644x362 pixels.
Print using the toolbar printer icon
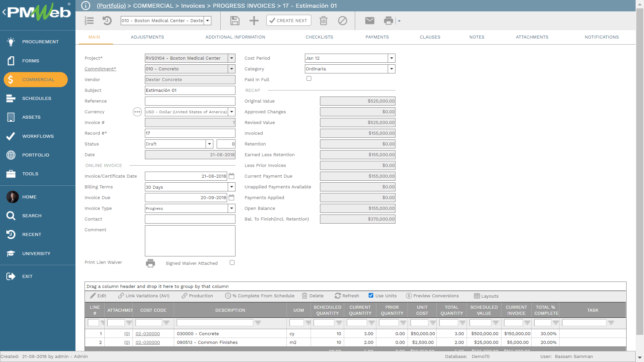pyautogui.click(x=388, y=21)
